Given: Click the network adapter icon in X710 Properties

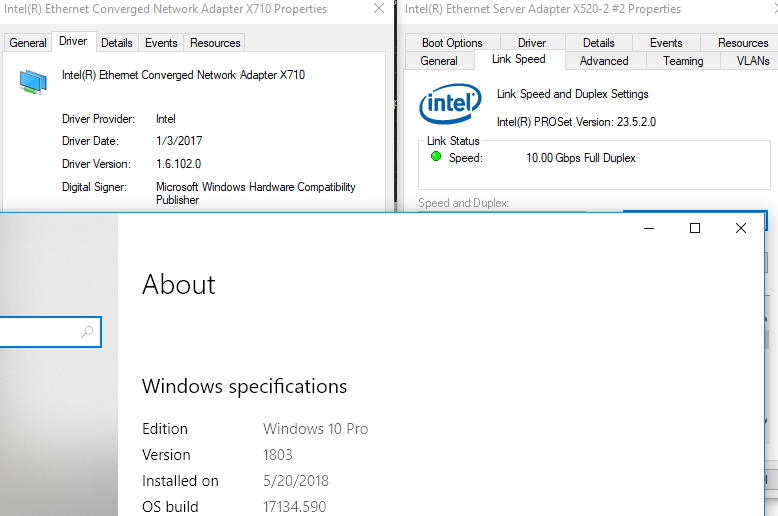Looking at the screenshot, I should pyautogui.click(x=33, y=82).
